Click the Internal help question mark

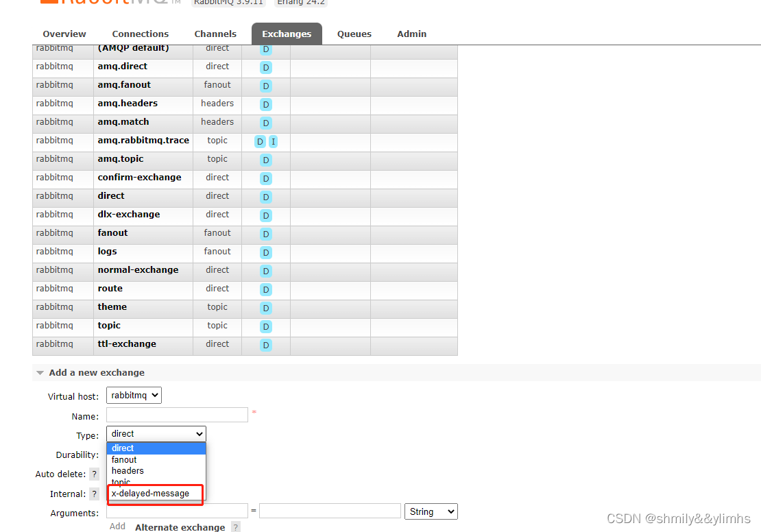[x=95, y=494]
